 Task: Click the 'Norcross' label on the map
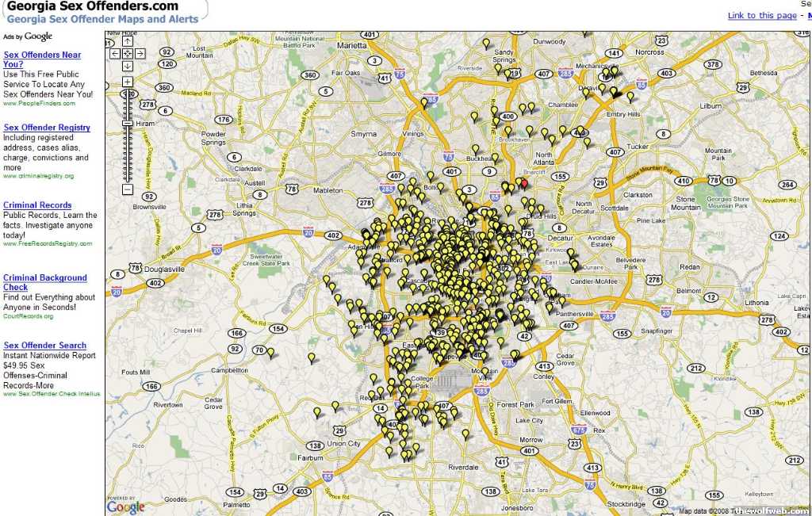coord(649,52)
